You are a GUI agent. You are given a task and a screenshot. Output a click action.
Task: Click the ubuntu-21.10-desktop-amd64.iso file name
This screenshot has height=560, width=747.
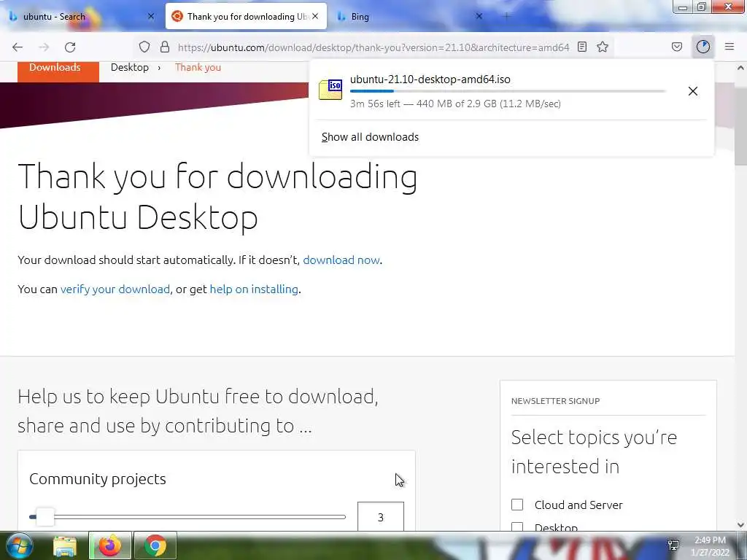[x=430, y=79]
